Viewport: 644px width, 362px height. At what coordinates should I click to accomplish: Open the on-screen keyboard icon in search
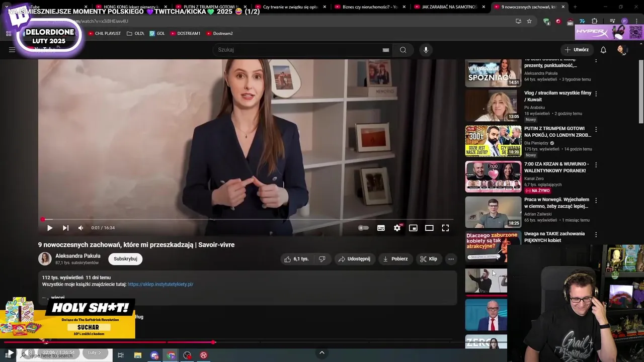tap(386, 50)
